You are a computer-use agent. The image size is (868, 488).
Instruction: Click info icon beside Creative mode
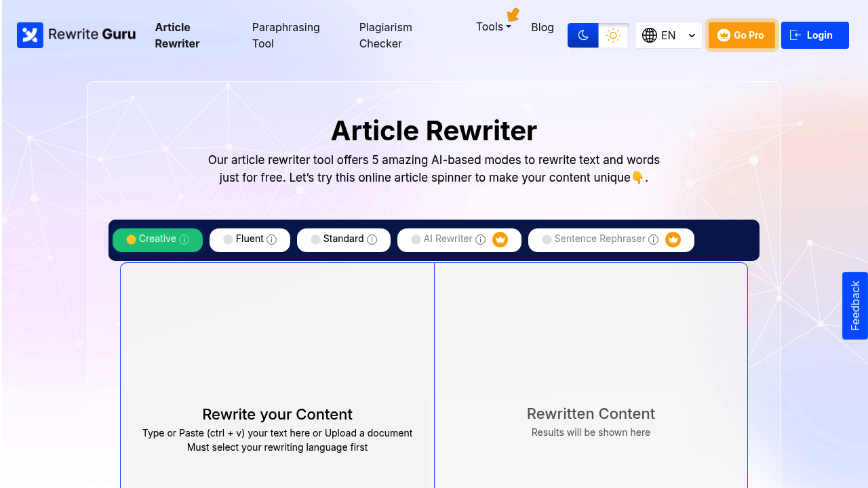184,240
